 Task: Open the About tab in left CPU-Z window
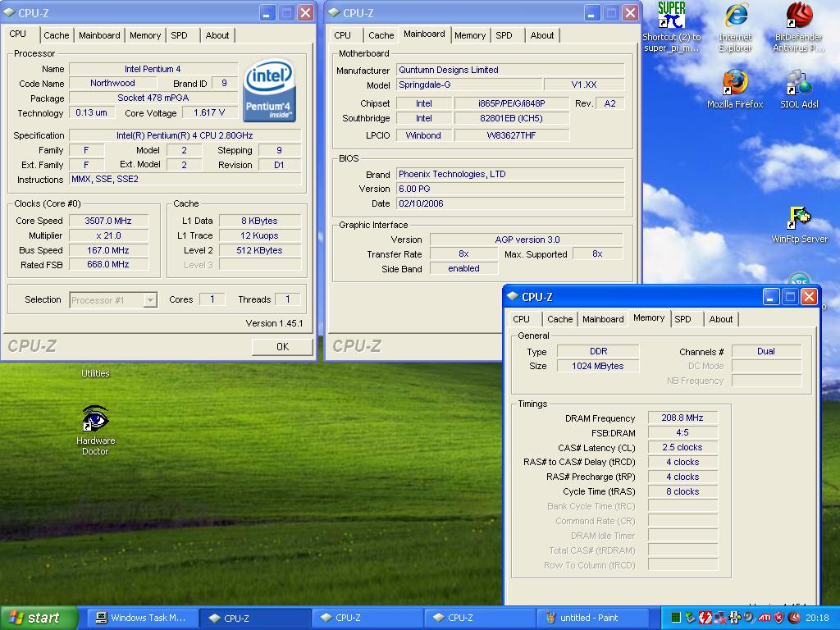coord(217,35)
